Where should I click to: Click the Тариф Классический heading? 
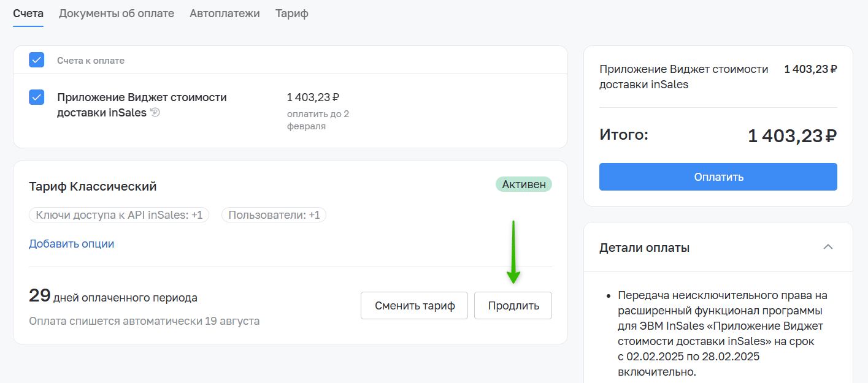point(93,186)
